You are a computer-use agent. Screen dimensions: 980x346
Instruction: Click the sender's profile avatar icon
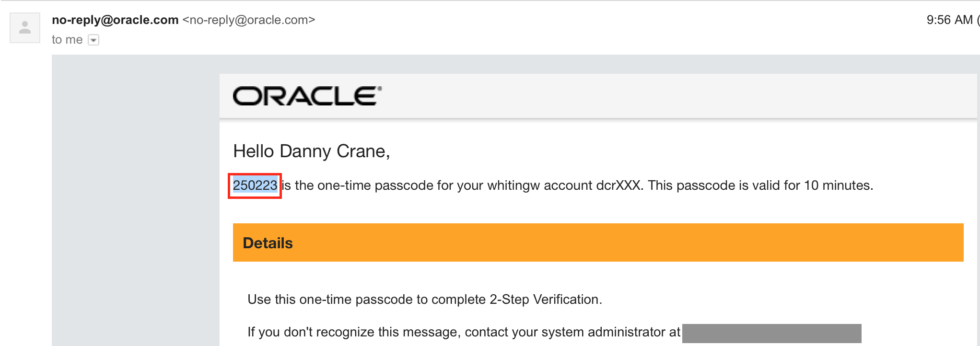(25, 28)
